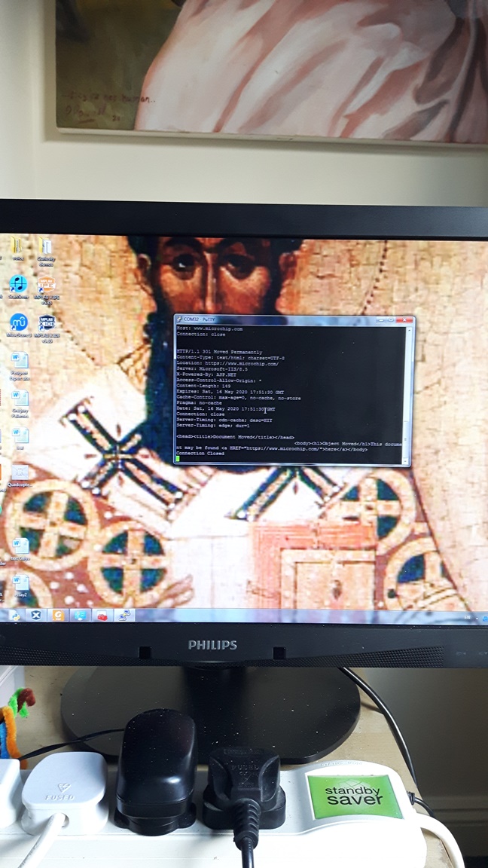
Task: Click the 'Location: https://www.microchip.com/' line
Action: [x=227, y=364]
